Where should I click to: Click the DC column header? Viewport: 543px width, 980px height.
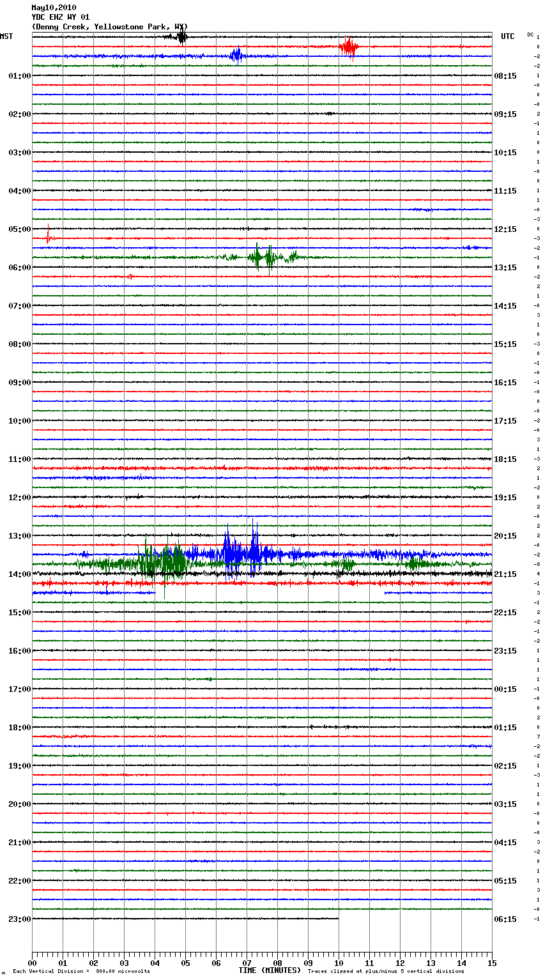(530, 34)
